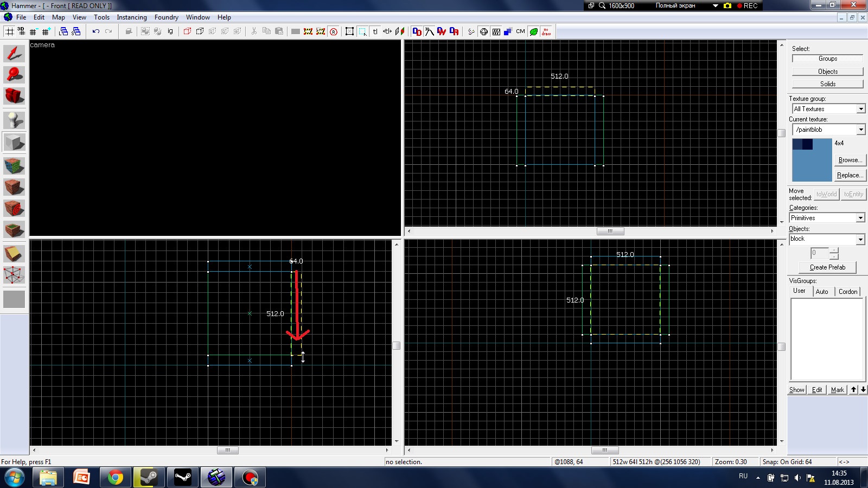
Task: Toggle Texture lock tl button
Action: point(375,31)
